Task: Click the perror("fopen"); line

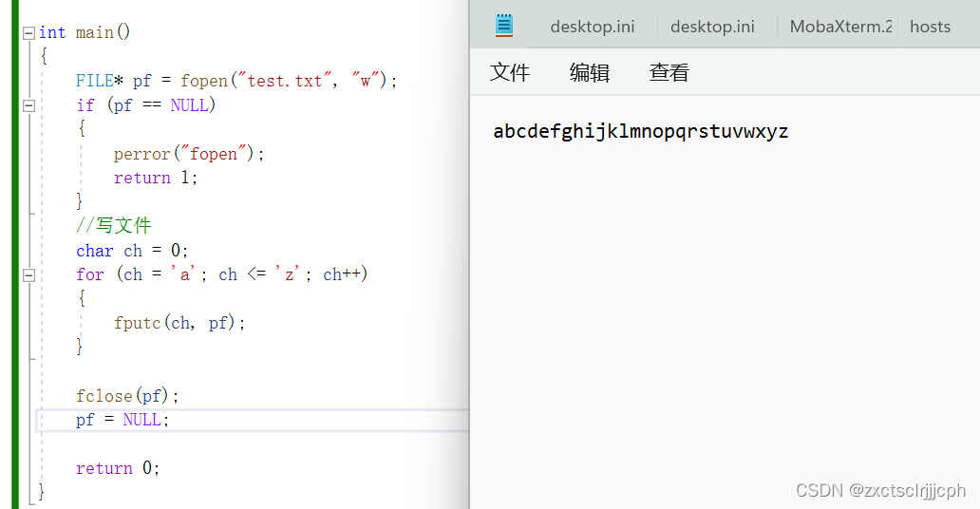Action: coord(189,154)
